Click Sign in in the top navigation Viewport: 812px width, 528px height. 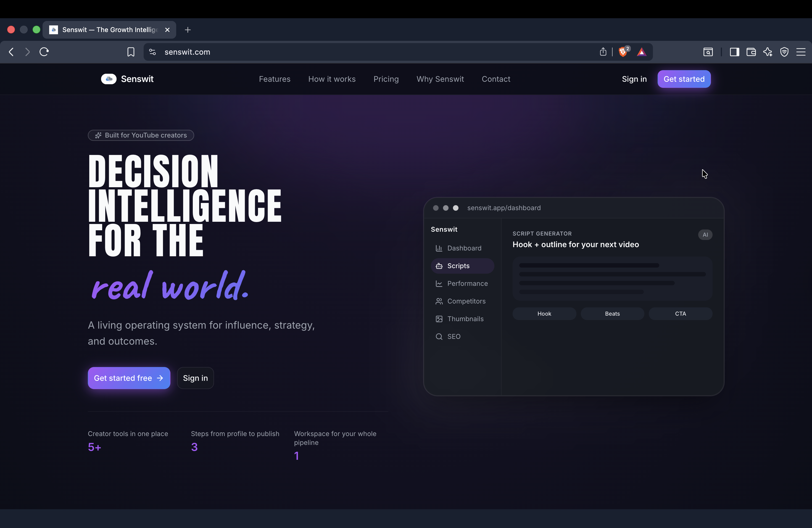634,79
